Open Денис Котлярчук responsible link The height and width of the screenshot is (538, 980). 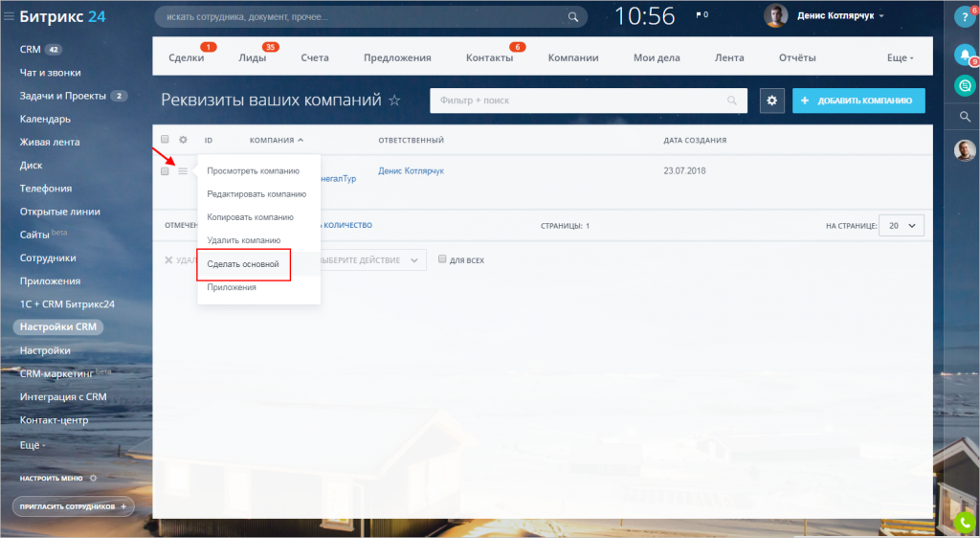412,170
